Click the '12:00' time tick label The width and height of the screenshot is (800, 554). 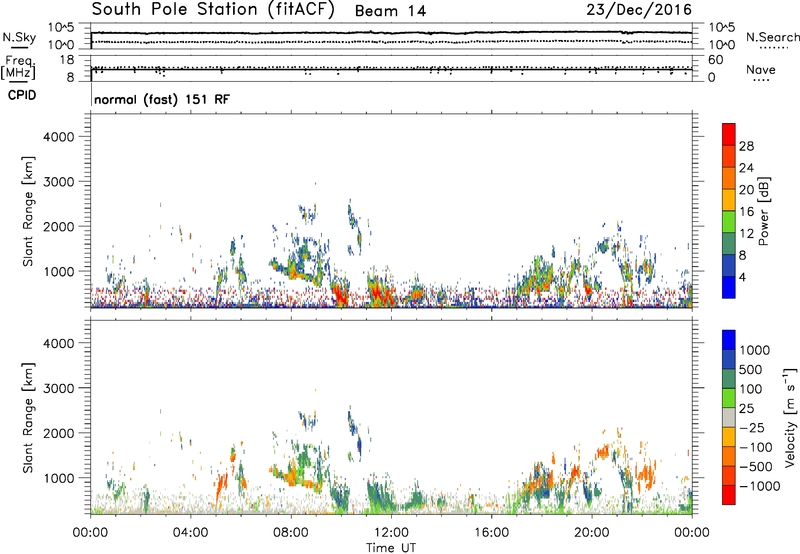pos(391,533)
